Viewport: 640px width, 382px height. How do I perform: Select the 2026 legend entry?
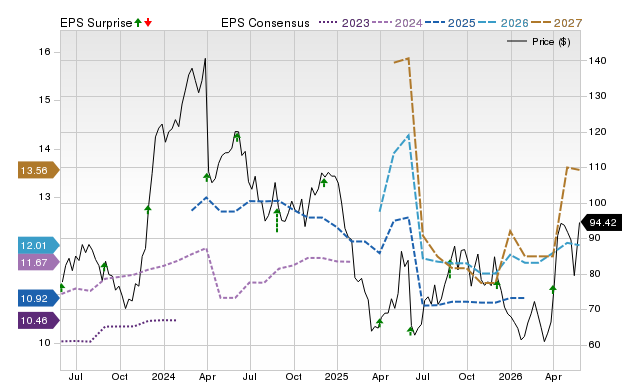tap(503, 23)
